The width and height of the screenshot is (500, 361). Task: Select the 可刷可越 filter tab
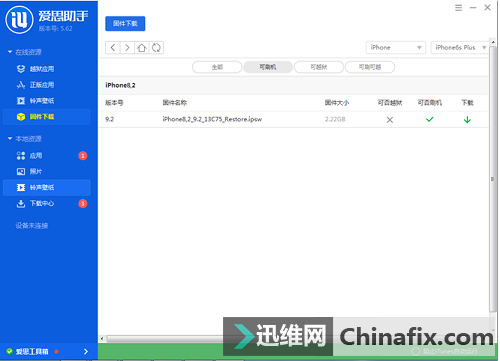pyautogui.click(x=370, y=67)
